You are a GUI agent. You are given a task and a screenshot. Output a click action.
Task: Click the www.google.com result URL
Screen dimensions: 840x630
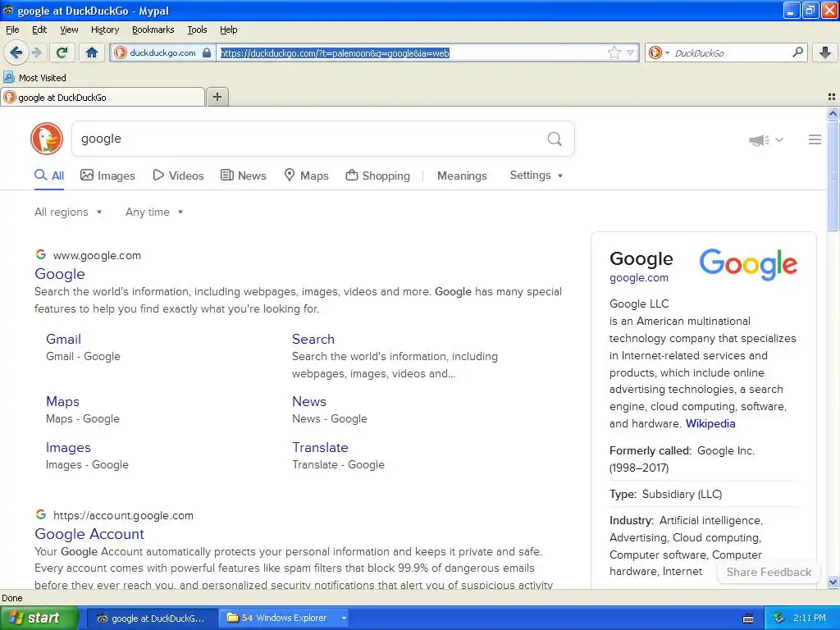[97, 256]
